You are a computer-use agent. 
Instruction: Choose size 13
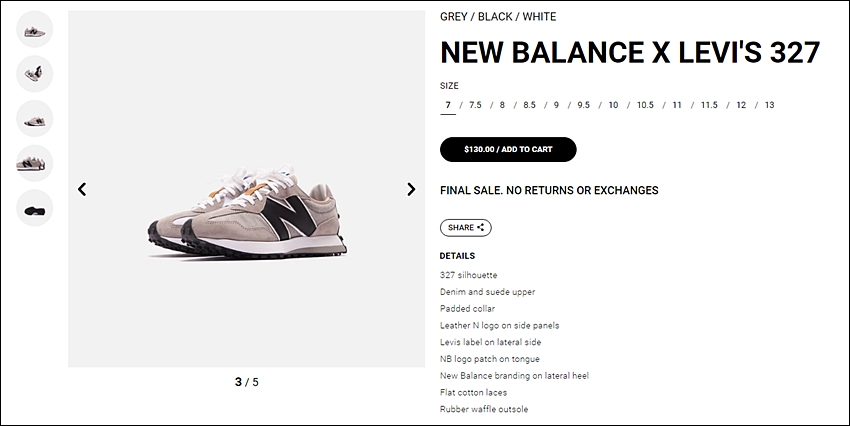[770, 105]
